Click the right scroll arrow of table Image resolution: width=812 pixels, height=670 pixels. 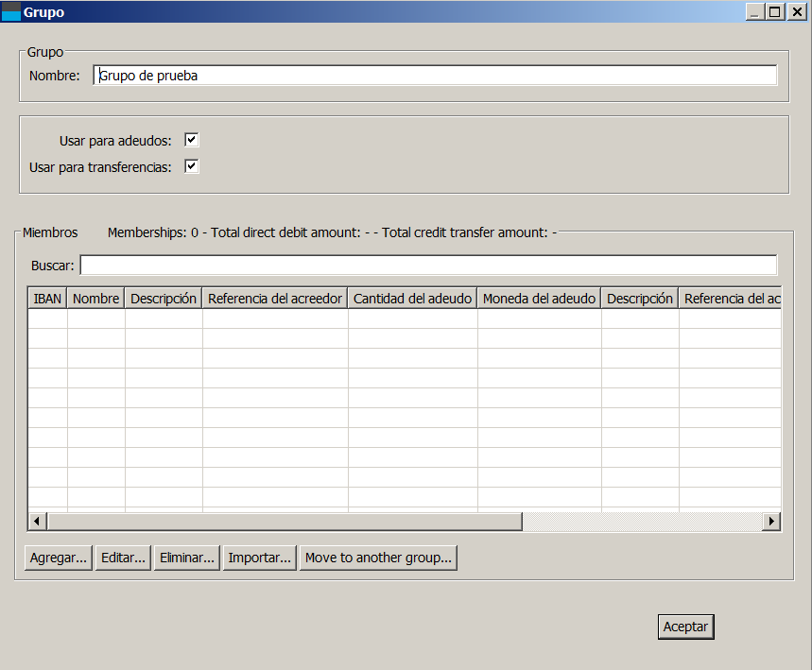771,522
